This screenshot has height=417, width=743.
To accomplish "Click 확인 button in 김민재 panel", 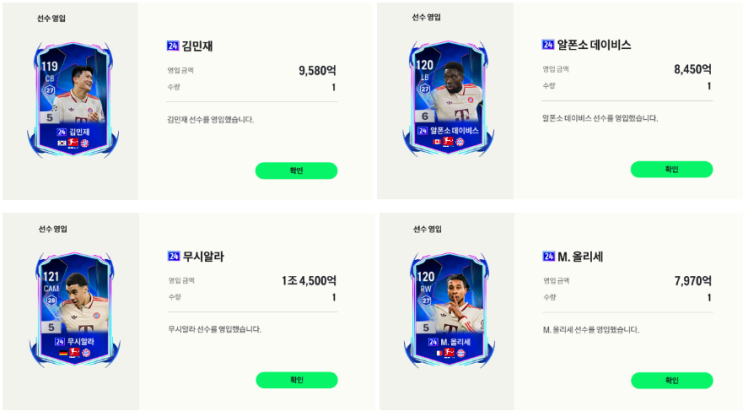I will [x=296, y=171].
